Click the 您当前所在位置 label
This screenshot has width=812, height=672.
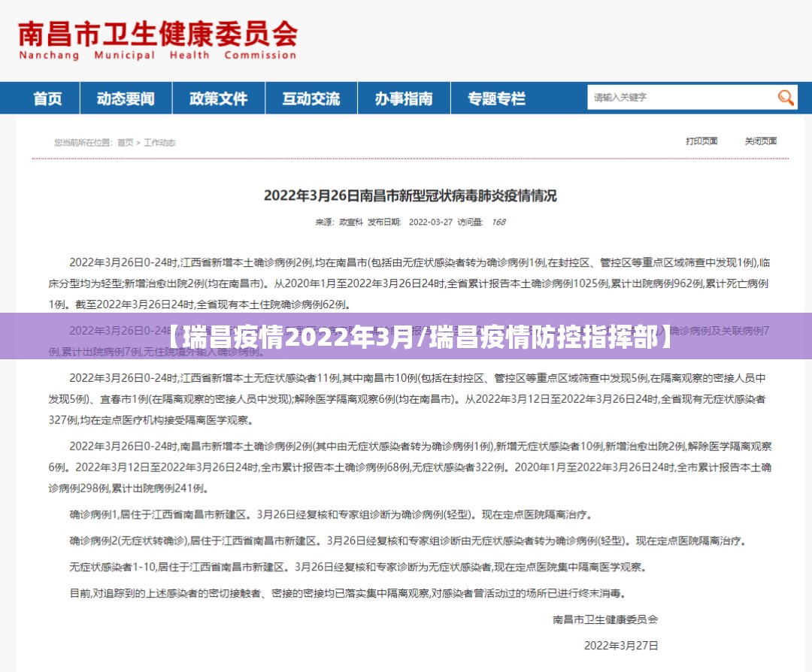[83, 142]
